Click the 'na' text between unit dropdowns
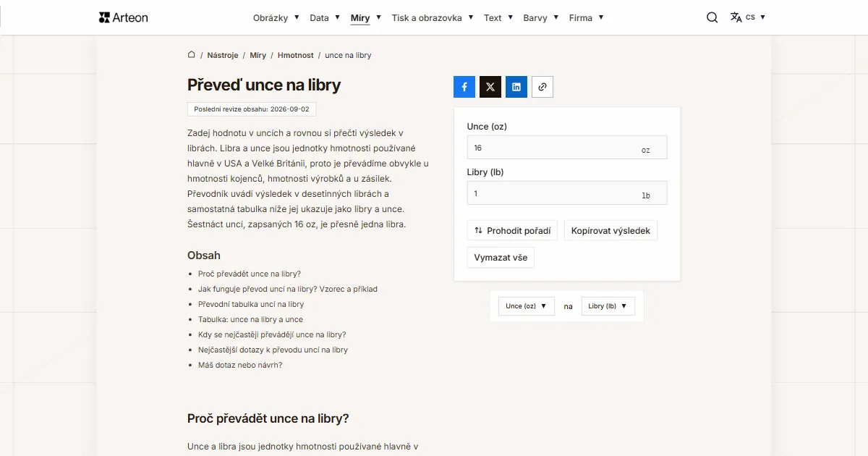The image size is (868, 456). 569,306
